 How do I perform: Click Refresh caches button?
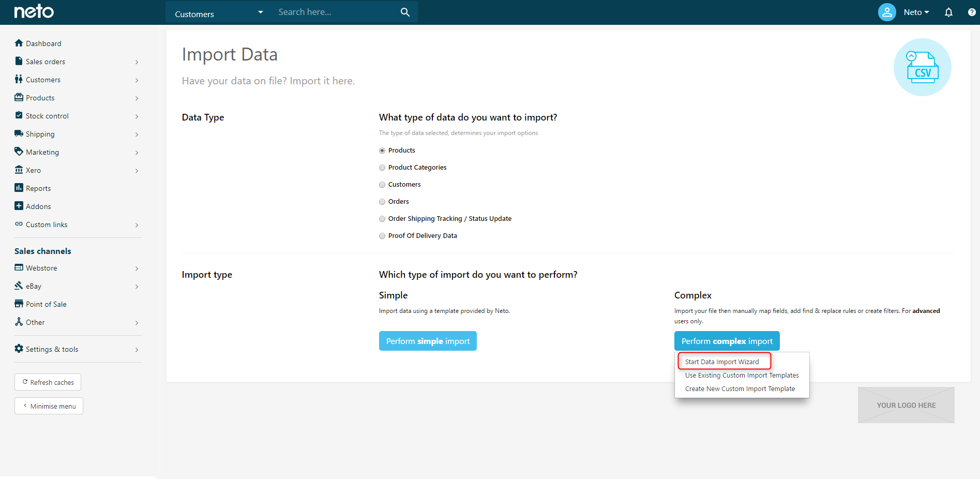coord(48,382)
